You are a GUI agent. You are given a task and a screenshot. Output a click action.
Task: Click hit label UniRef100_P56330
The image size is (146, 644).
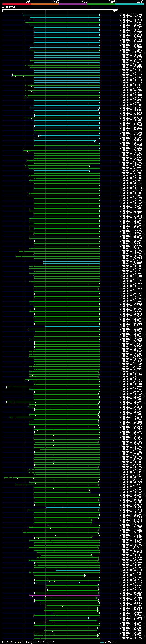tap(131, 103)
